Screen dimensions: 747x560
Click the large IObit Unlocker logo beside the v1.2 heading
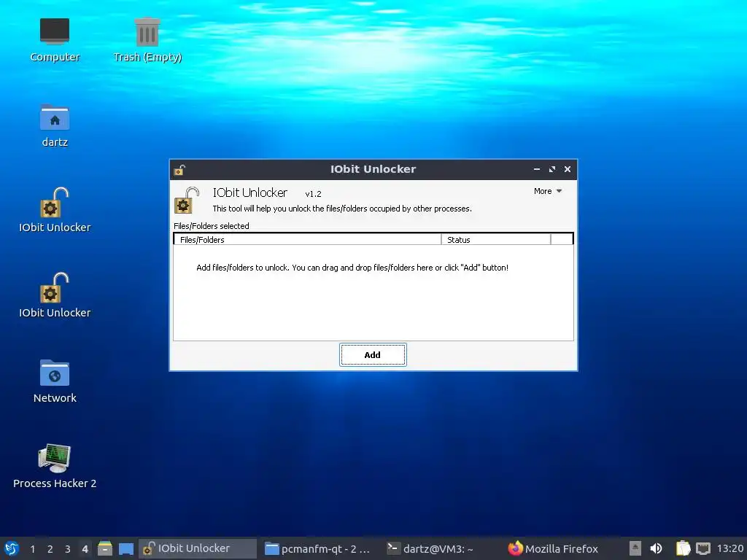tap(187, 201)
